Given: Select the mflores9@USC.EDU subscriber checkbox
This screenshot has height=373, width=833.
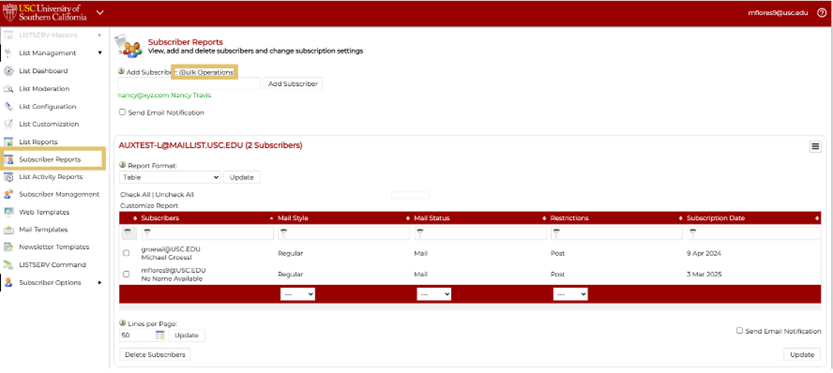Looking at the screenshot, I should coord(126,274).
